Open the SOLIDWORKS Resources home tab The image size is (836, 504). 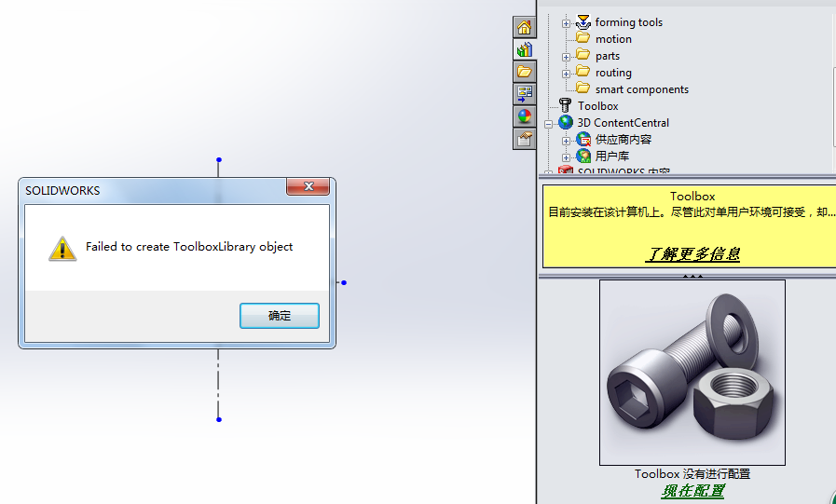(x=525, y=27)
